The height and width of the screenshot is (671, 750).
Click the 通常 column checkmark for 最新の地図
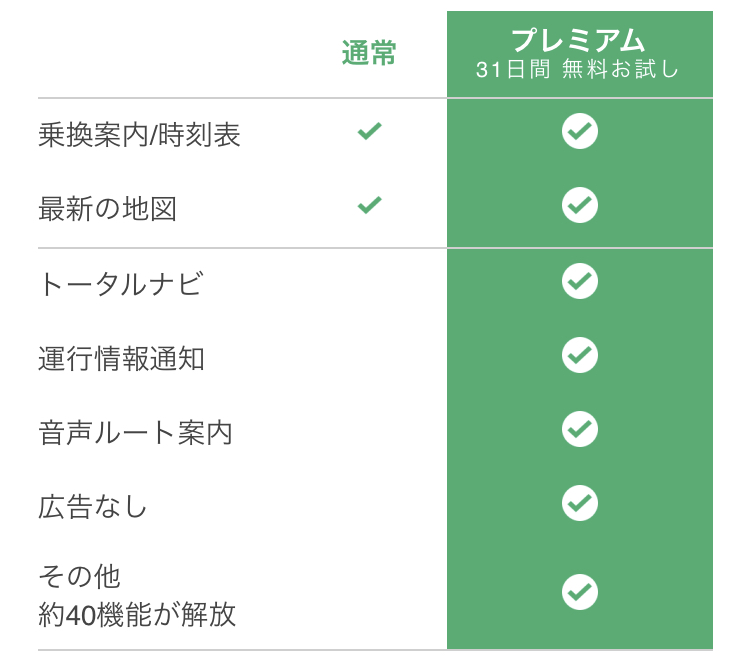pos(370,206)
